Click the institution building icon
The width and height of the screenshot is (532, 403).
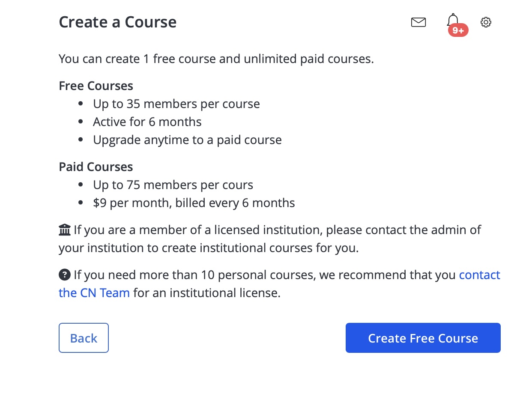(x=64, y=230)
